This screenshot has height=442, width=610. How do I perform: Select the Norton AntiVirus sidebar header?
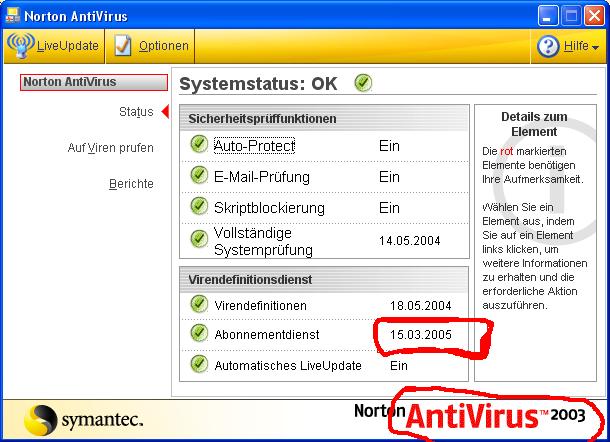click(x=94, y=82)
